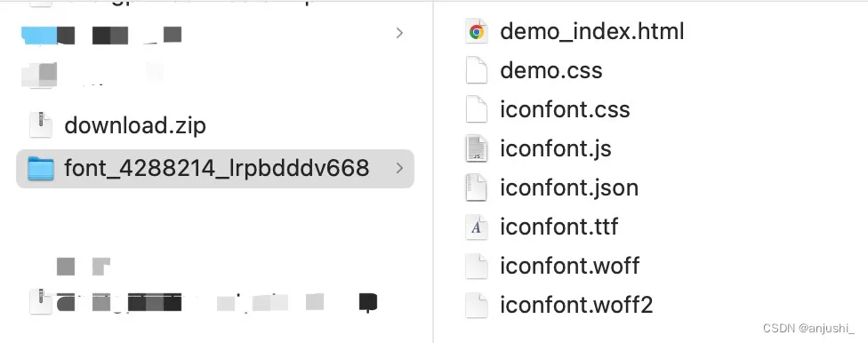Select the font_4288214_lrpbdddv668 folder name
The width and height of the screenshot is (868, 343).
click(217, 168)
